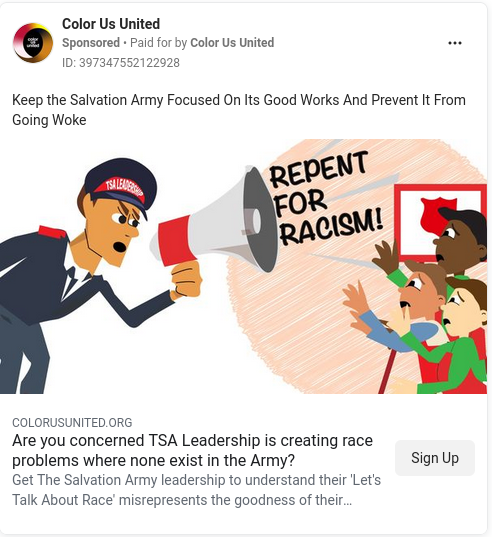Open the COLORUSUNITED.ORG domain link
This screenshot has height=537, width=492.
click(72, 423)
